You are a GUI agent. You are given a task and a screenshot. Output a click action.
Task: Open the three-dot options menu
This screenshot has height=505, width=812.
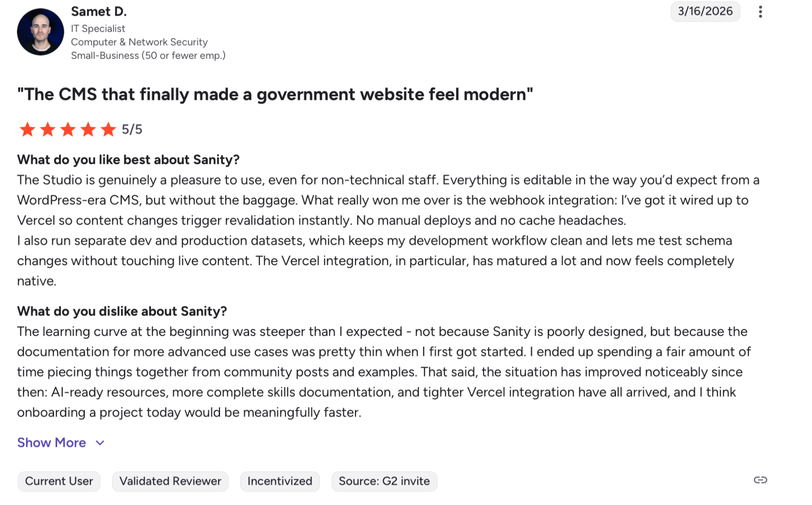[760, 12]
